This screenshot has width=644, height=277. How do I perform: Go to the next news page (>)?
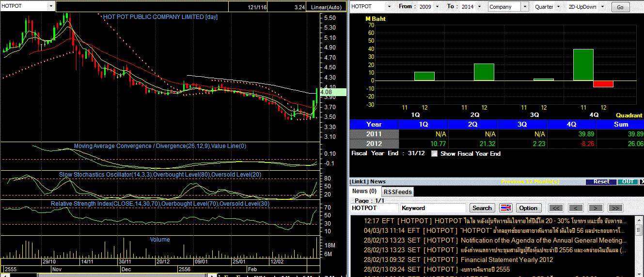tap(595, 208)
